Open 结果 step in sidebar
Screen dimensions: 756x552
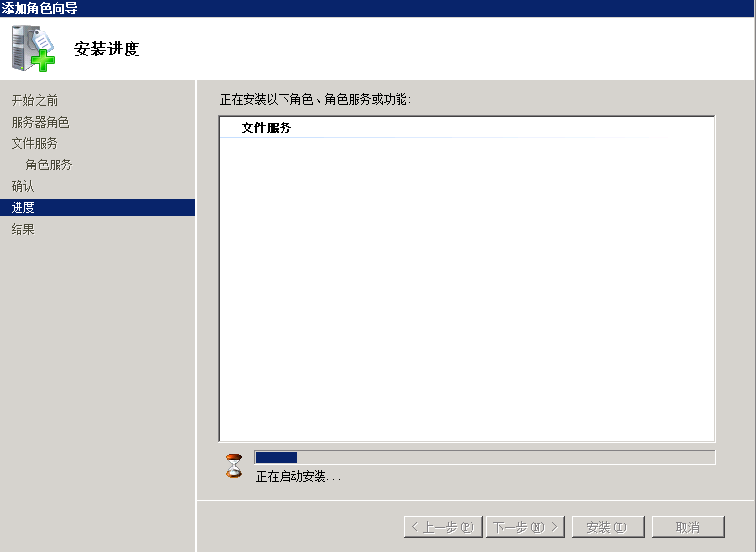coord(22,229)
